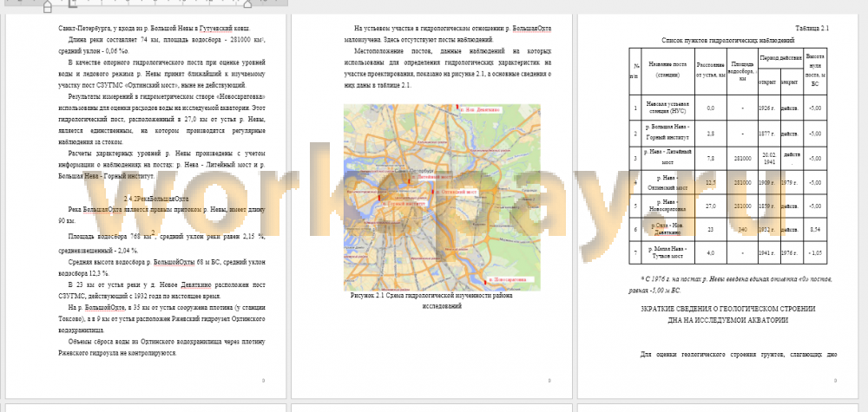Click paragraph starting 'Объемы сброса воды из Охтинского'
This screenshot has height=412, width=868.
(161, 347)
